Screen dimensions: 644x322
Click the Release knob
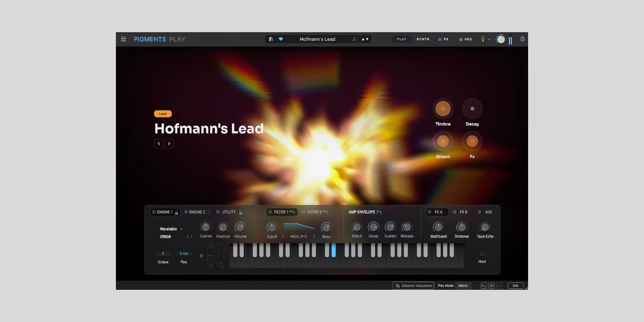[x=407, y=227]
